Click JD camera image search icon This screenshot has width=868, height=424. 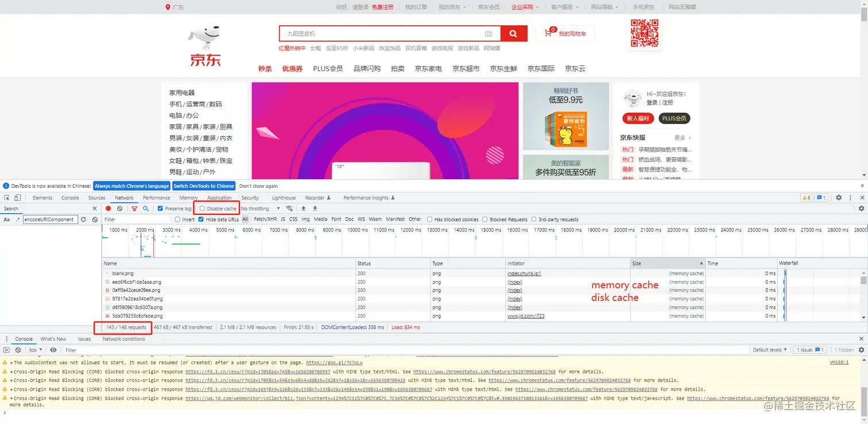489,34
